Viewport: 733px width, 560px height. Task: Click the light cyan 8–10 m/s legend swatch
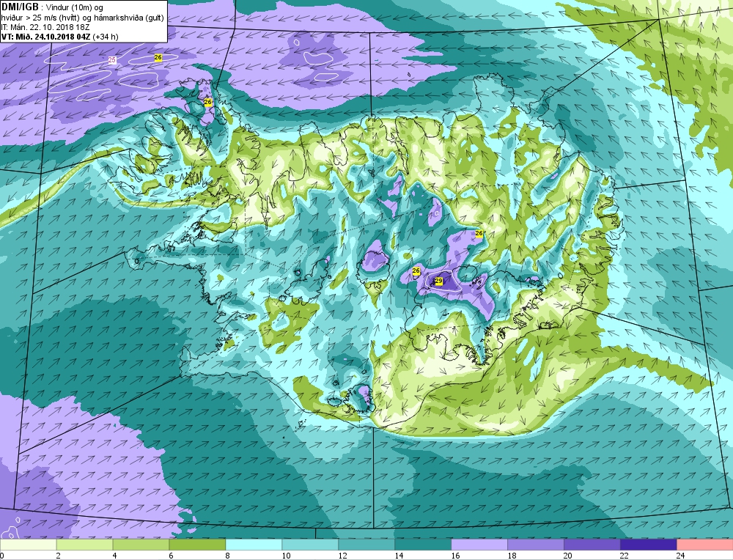pos(254,545)
